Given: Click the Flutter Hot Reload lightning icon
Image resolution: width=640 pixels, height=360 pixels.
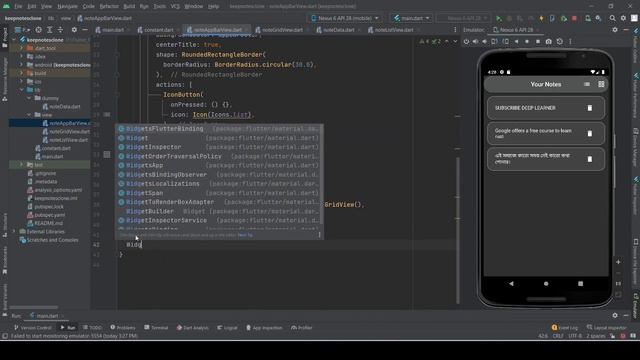Looking at the screenshot, I should 541,18.
